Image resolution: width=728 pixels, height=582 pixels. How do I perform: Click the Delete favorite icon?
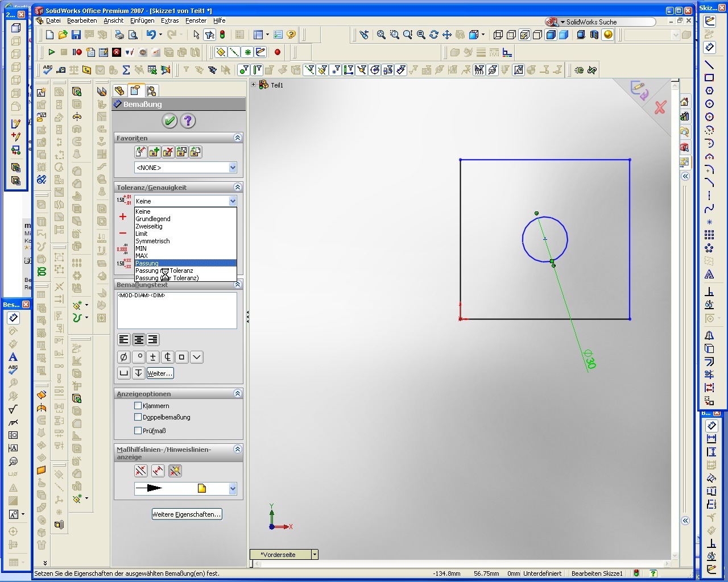(x=168, y=152)
